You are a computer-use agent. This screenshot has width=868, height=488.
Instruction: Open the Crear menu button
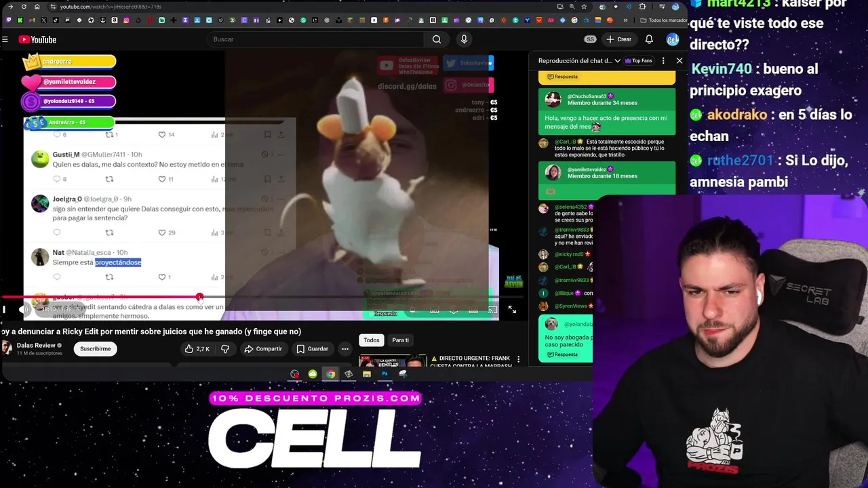coord(619,39)
